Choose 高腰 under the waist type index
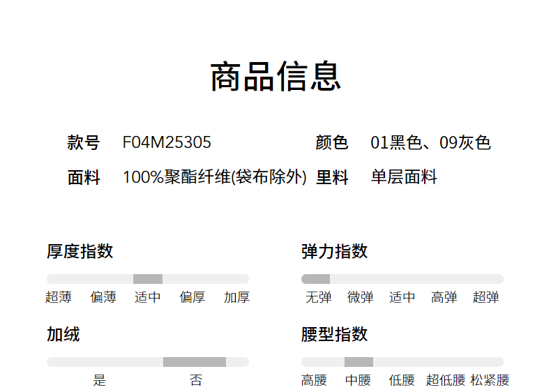 click(314, 380)
